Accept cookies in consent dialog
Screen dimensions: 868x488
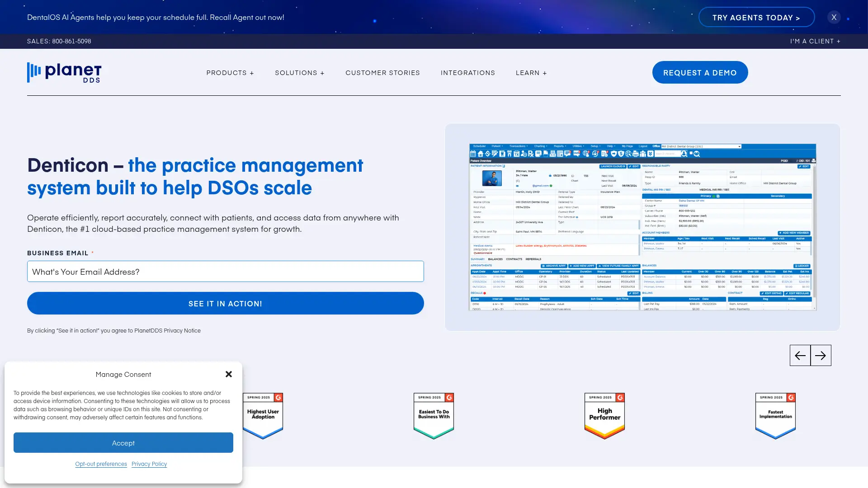pos(123,443)
